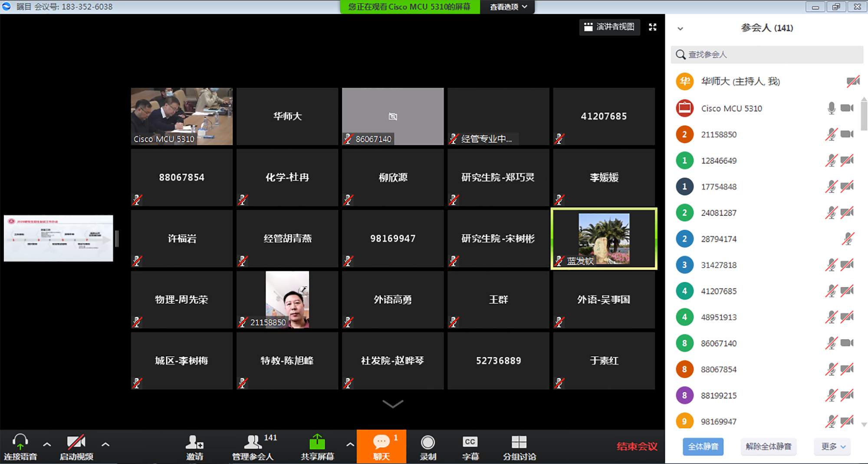The height and width of the screenshot is (464, 868).
Task: Click the Invite (邀请) icon
Action: click(x=194, y=443)
